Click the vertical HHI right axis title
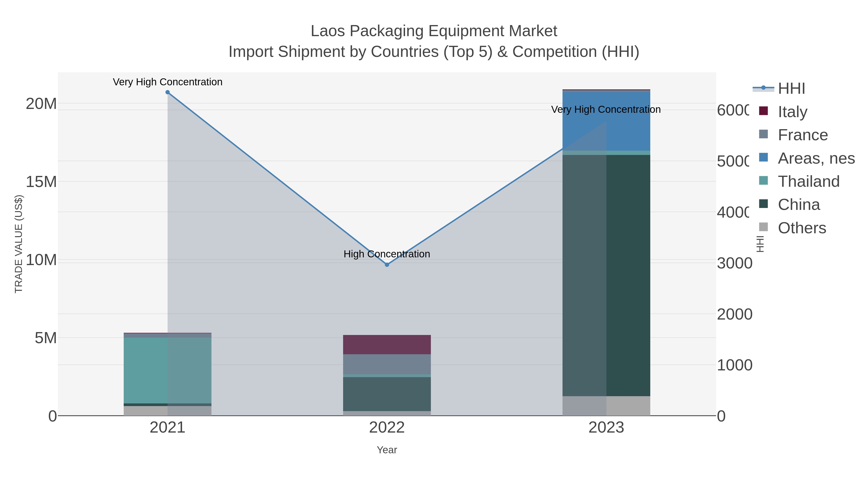Viewport: 868px width, 488px height. pos(760,244)
